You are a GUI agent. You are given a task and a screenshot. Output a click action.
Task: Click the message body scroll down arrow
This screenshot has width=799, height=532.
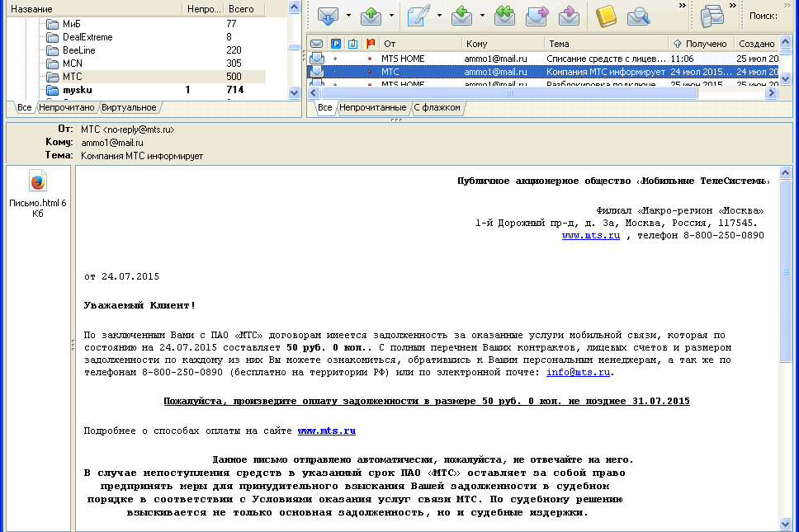[x=785, y=524]
